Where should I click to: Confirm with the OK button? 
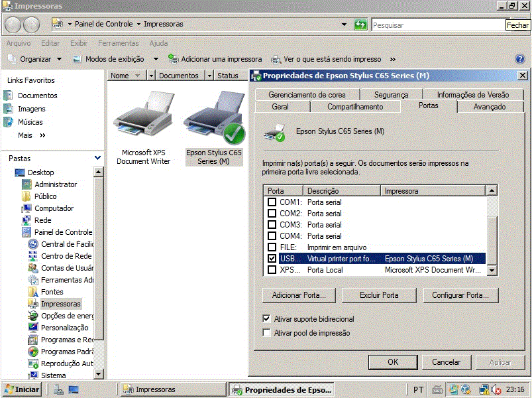click(393, 362)
